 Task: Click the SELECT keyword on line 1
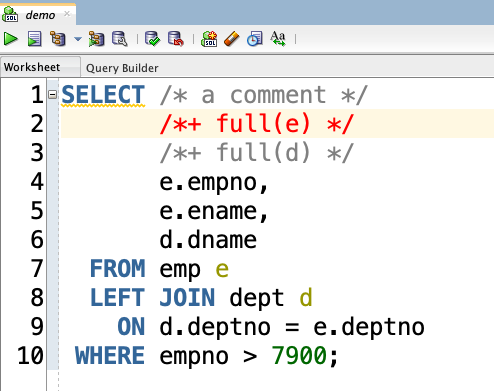point(103,95)
